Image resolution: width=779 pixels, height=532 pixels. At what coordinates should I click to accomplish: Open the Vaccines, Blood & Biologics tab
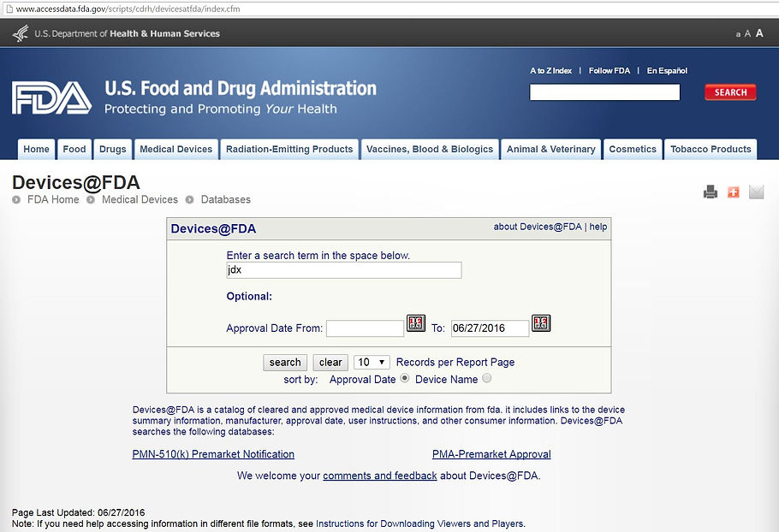pos(430,150)
